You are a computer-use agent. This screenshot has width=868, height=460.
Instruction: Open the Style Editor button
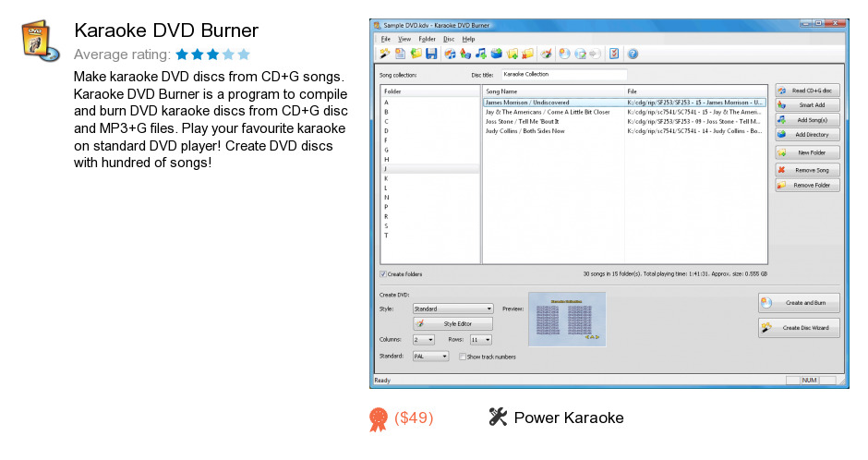click(452, 324)
